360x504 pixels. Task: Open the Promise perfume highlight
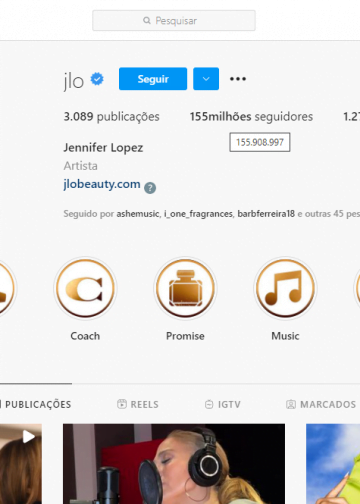[185, 288]
